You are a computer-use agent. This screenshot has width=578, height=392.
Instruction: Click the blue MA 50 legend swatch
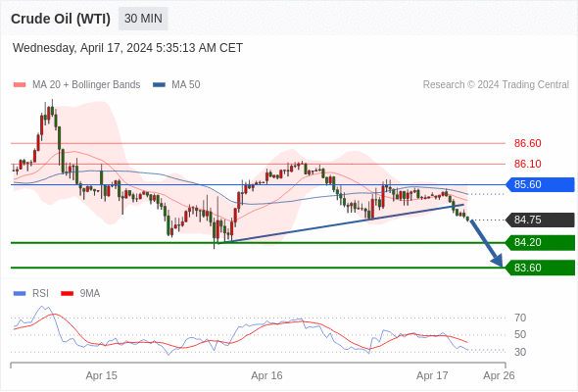159,85
